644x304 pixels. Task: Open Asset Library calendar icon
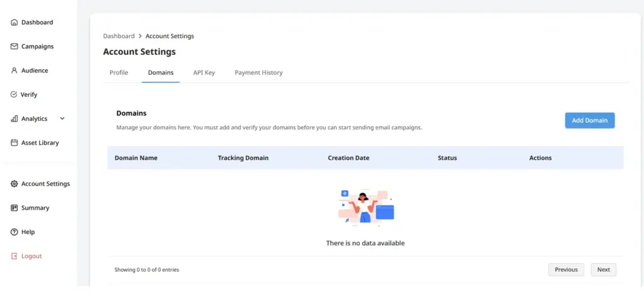(x=14, y=143)
